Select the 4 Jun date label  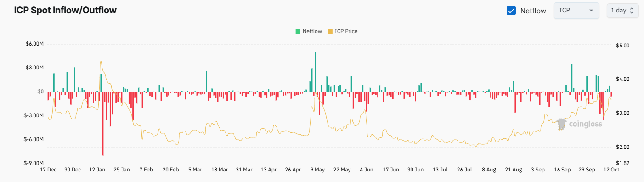point(367,170)
